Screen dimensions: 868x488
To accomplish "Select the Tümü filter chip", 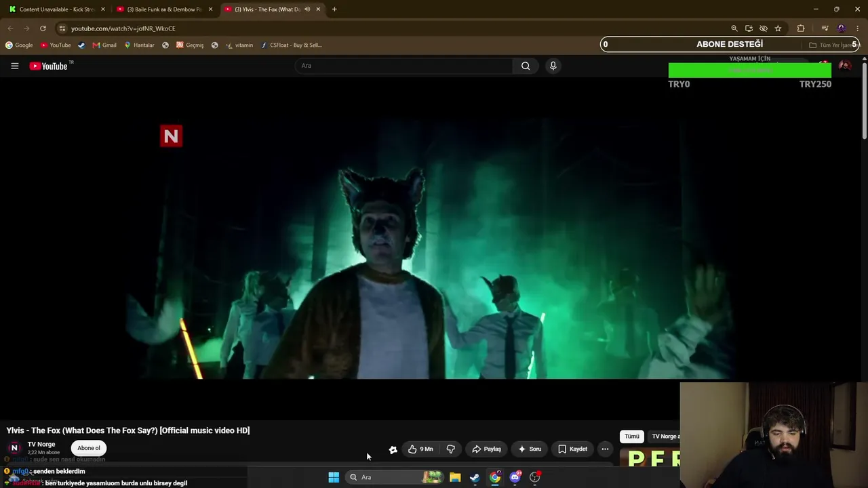I will tap(632, 436).
